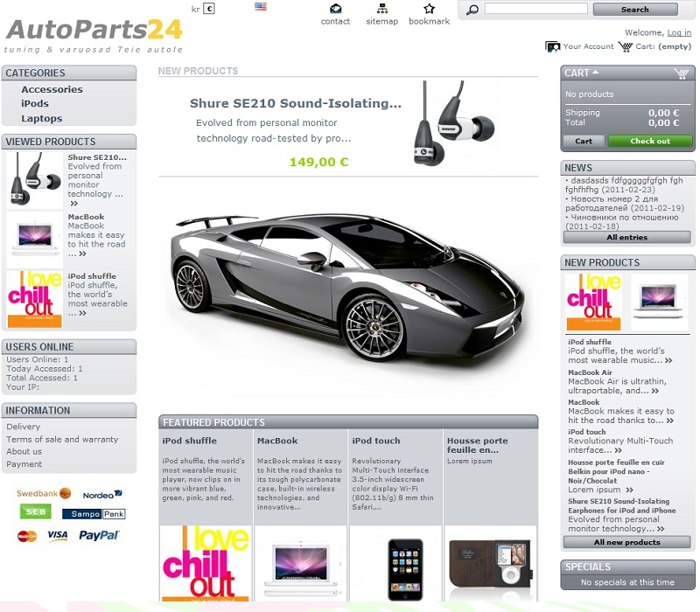Click the arrows after Shure SE210 viewed description
This screenshot has width=700, height=612.
[x=74, y=204]
